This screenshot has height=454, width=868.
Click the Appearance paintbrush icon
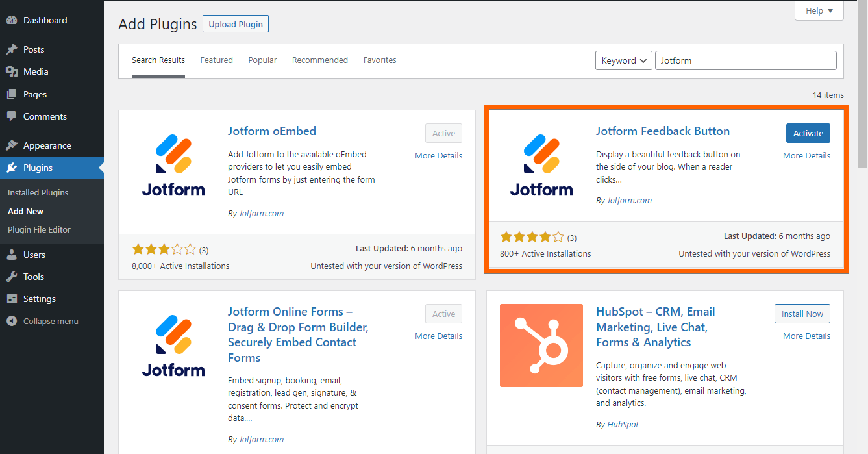coord(12,145)
